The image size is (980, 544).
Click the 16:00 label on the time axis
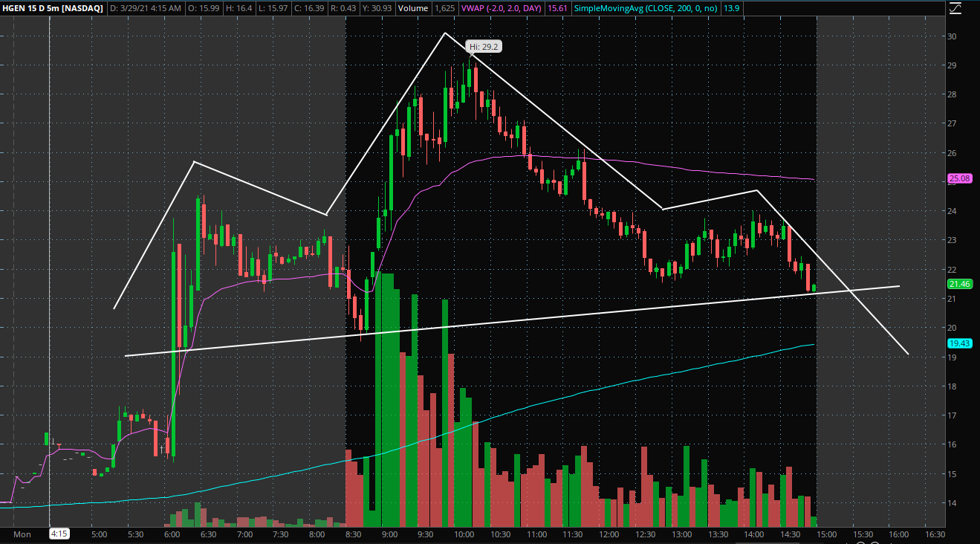[x=899, y=534]
